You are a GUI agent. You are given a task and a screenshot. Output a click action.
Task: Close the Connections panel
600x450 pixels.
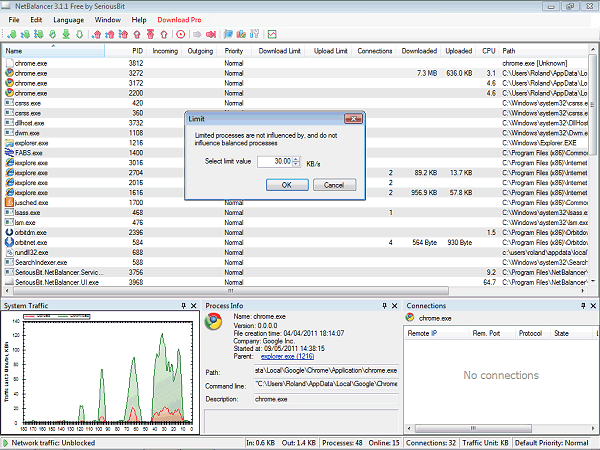click(593, 305)
